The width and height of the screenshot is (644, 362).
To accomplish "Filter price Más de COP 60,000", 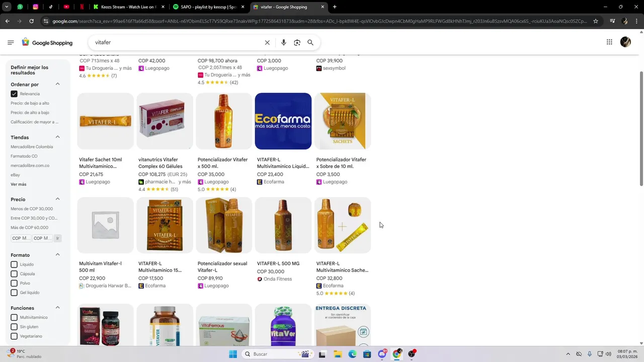I will pyautogui.click(x=30, y=228).
